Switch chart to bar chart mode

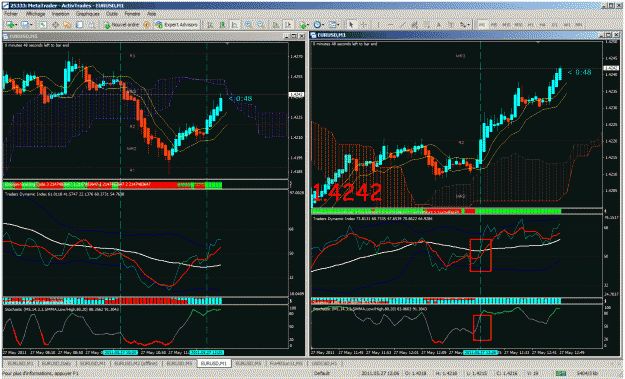coord(210,25)
